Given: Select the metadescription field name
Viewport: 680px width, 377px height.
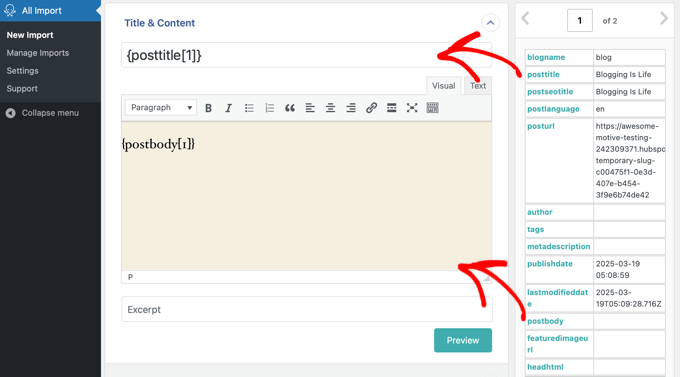Looking at the screenshot, I should (559, 246).
